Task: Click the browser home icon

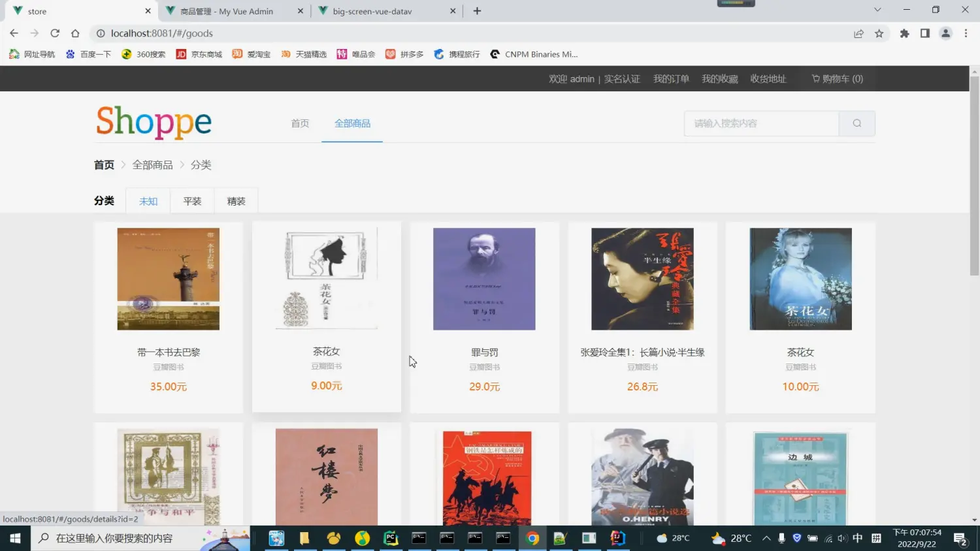Action: (x=75, y=33)
